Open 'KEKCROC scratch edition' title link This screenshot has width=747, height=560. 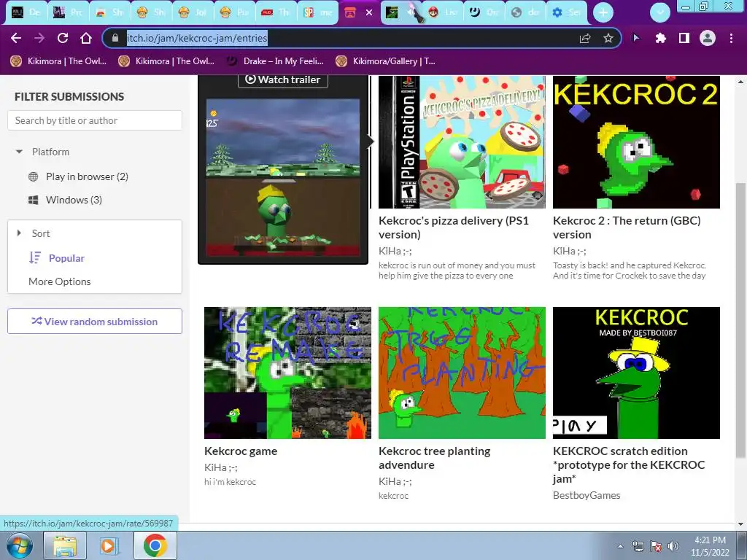pos(629,464)
